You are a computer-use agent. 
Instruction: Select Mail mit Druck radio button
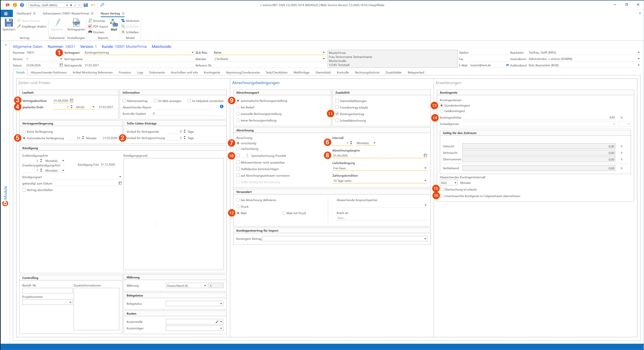point(284,213)
